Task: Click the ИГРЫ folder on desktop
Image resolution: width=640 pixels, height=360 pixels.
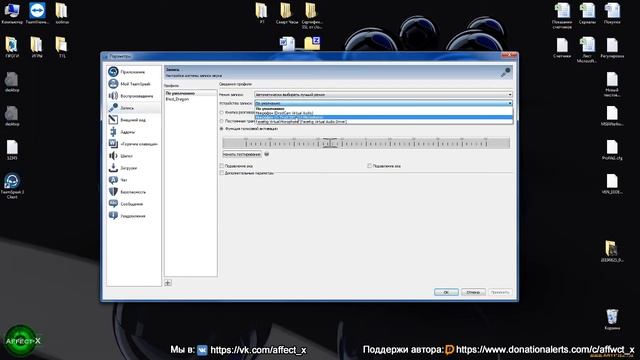Action: coord(37,47)
